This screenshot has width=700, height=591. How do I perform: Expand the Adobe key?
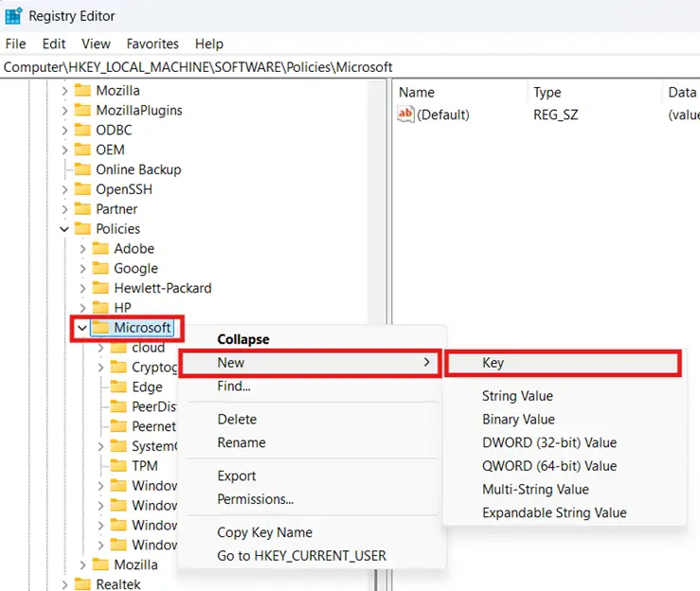pyautogui.click(x=82, y=249)
